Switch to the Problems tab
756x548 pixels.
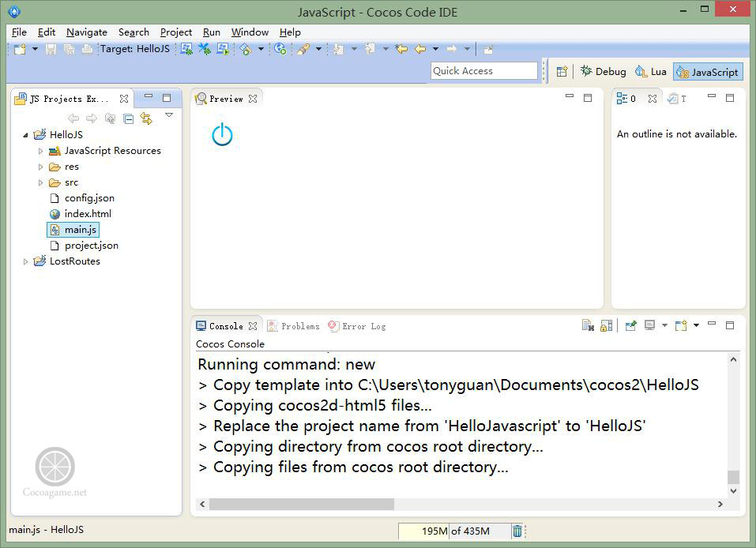294,326
